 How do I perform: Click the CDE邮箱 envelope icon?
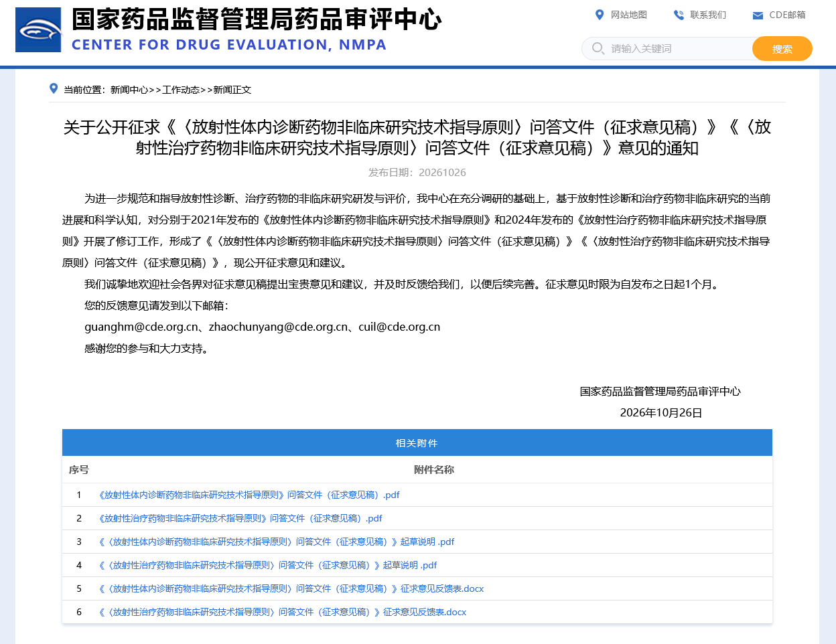pyautogui.click(x=758, y=15)
